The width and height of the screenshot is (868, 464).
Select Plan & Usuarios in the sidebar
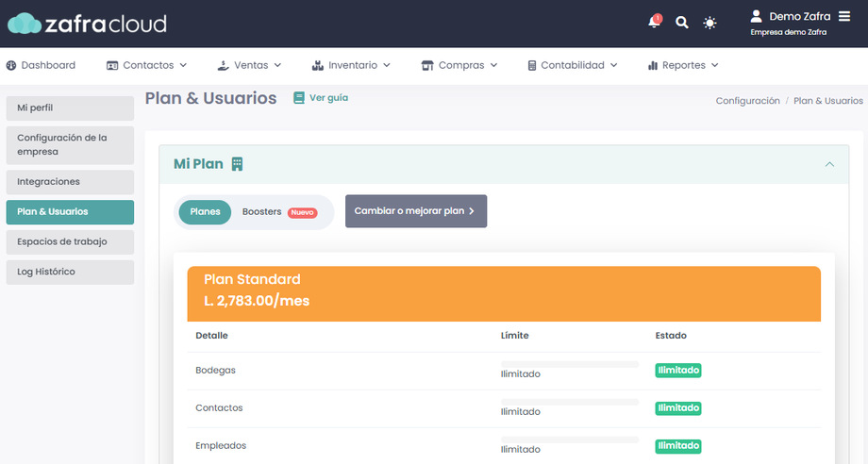pyautogui.click(x=70, y=212)
